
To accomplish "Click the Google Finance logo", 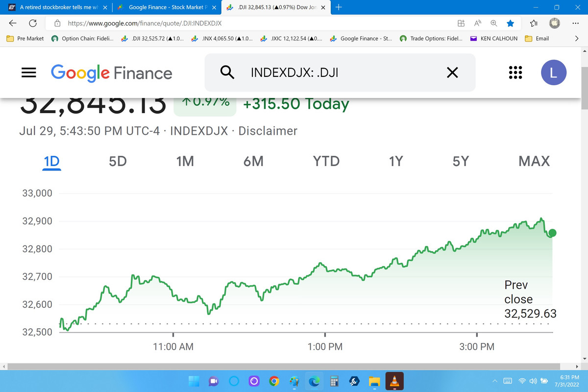I will tap(112, 73).
